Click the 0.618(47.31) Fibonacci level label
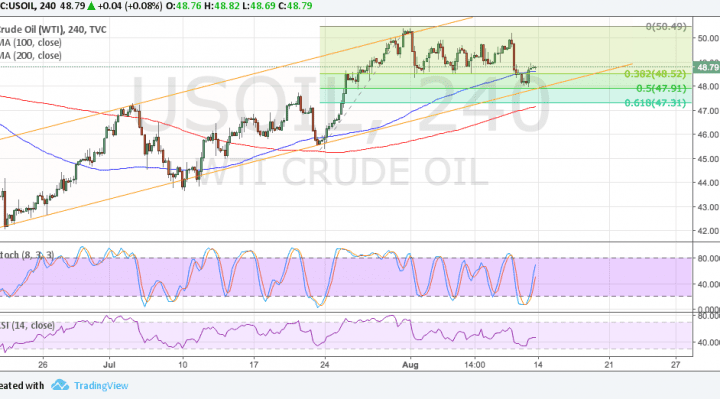Image resolution: width=720 pixels, height=399 pixels. click(x=655, y=103)
